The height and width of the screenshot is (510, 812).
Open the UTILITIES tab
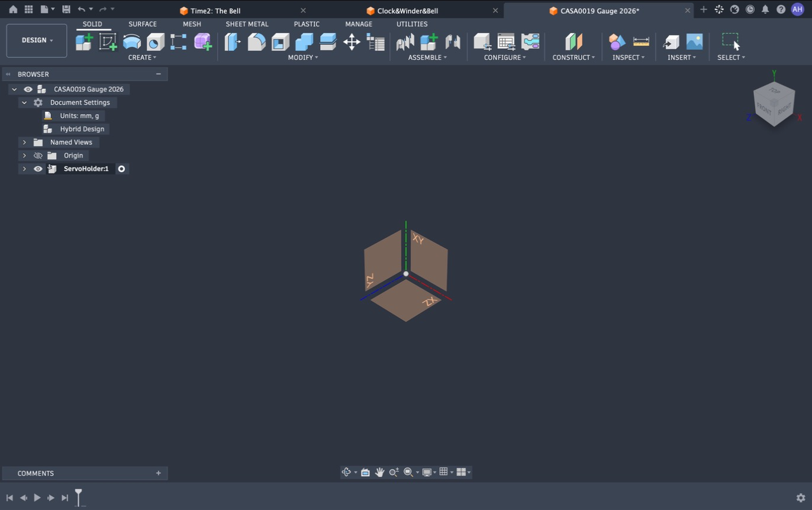click(412, 24)
